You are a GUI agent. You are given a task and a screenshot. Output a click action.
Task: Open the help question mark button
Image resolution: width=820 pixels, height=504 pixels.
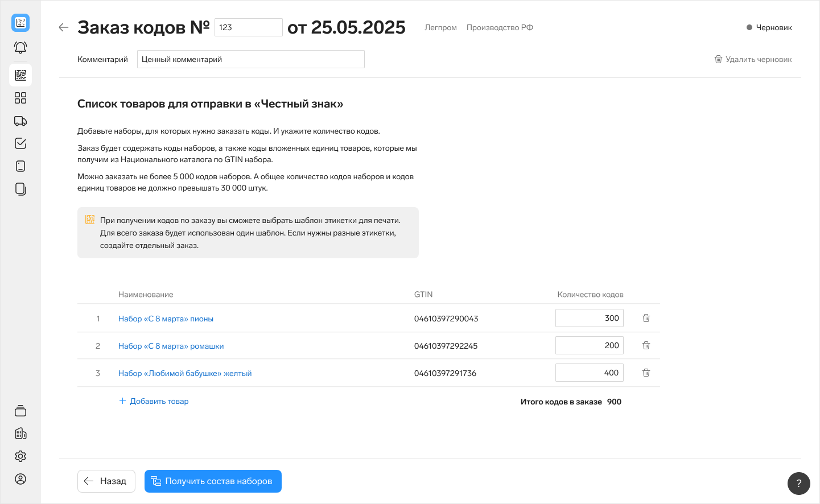(798, 484)
